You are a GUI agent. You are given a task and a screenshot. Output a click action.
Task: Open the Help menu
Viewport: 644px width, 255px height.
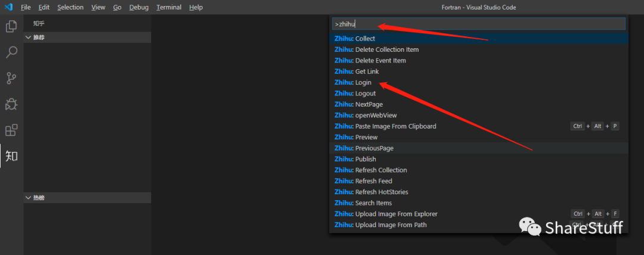pyautogui.click(x=196, y=7)
